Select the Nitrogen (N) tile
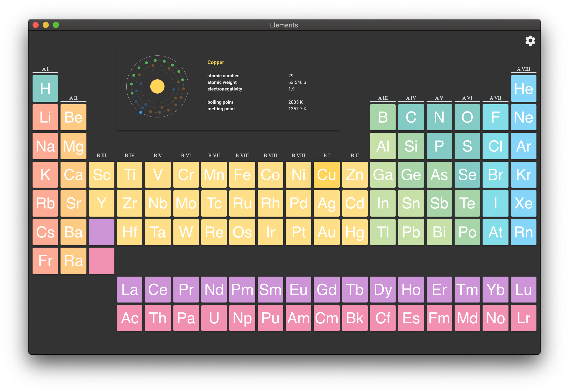Image resolution: width=569 pixels, height=392 pixels. [439, 117]
